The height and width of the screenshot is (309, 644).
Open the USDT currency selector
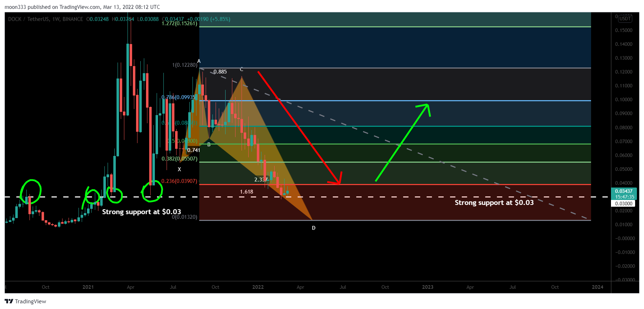tap(625, 19)
